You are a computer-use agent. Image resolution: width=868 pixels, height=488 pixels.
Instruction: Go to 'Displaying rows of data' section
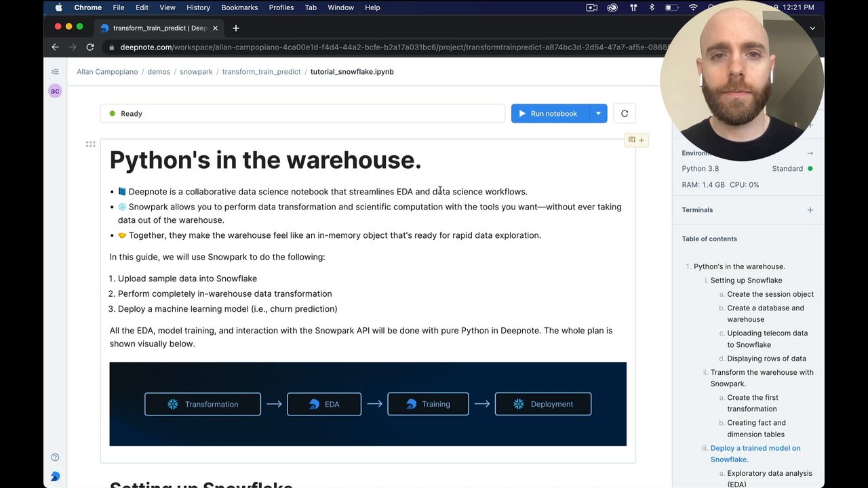coord(766,359)
